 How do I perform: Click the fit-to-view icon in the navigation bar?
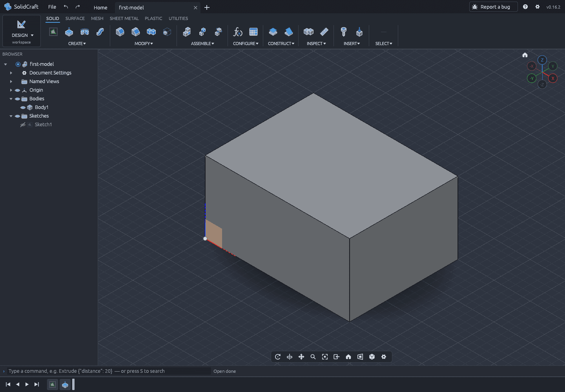(325, 357)
